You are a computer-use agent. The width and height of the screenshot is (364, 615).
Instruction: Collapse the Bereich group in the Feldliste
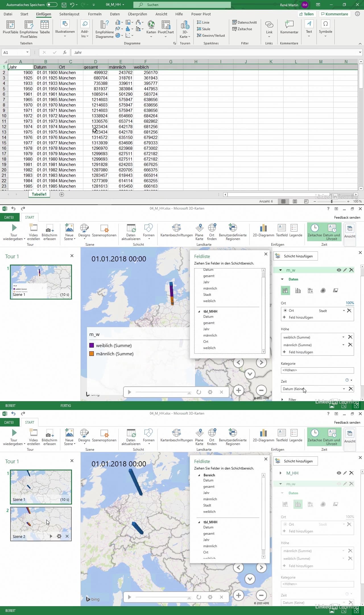coord(199,475)
